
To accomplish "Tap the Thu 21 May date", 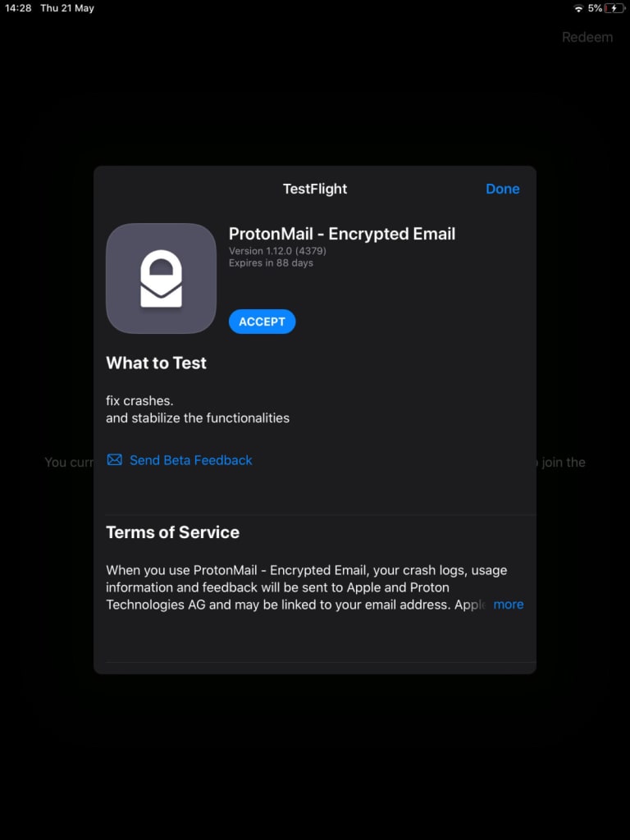I will pos(67,8).
